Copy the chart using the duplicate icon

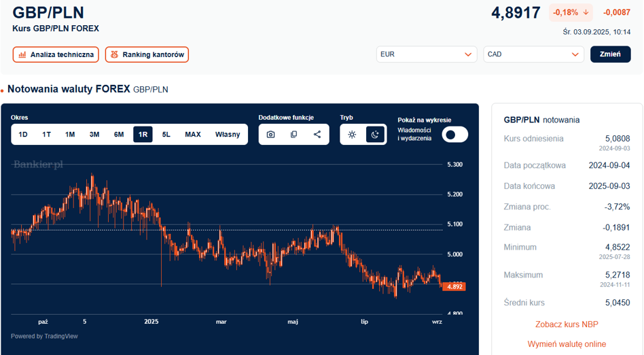293,135
